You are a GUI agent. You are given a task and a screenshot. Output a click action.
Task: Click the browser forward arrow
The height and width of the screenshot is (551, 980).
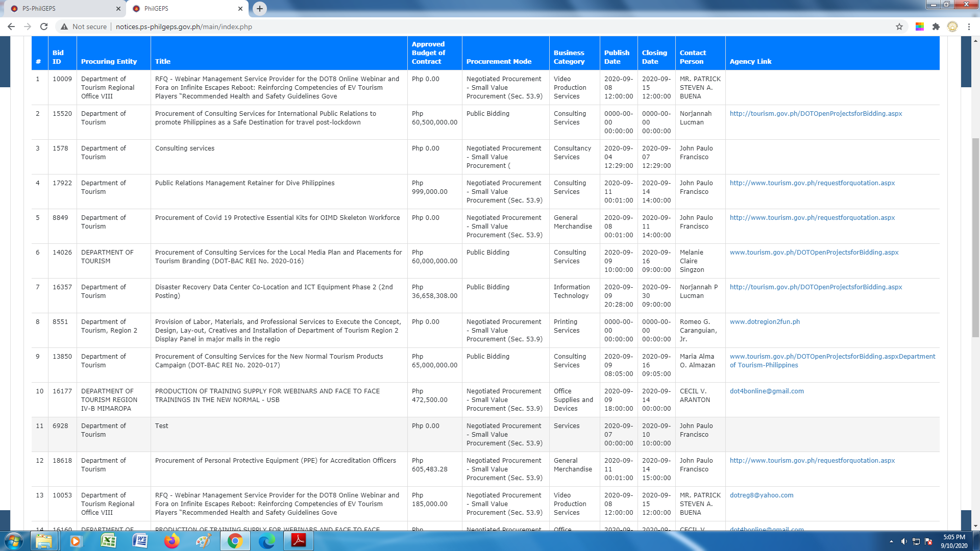click(x=28, y=27)
